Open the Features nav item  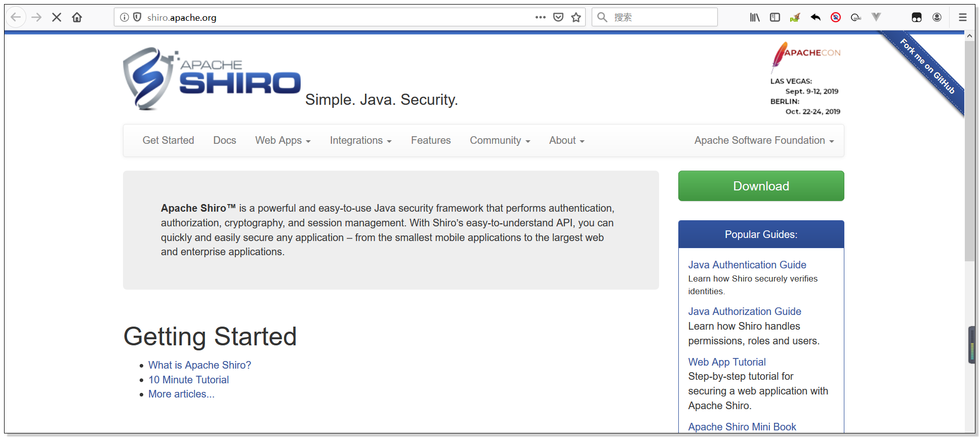pos(431,140)
